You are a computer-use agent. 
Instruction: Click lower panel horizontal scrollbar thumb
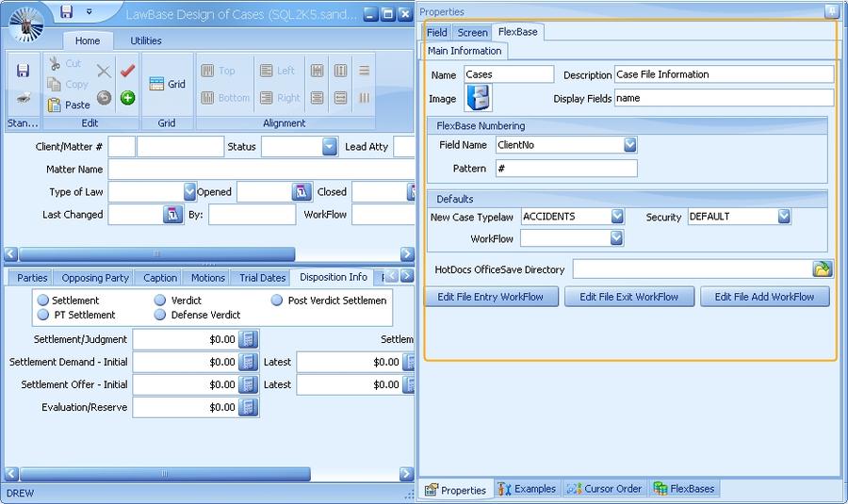[x=164, y=474]
